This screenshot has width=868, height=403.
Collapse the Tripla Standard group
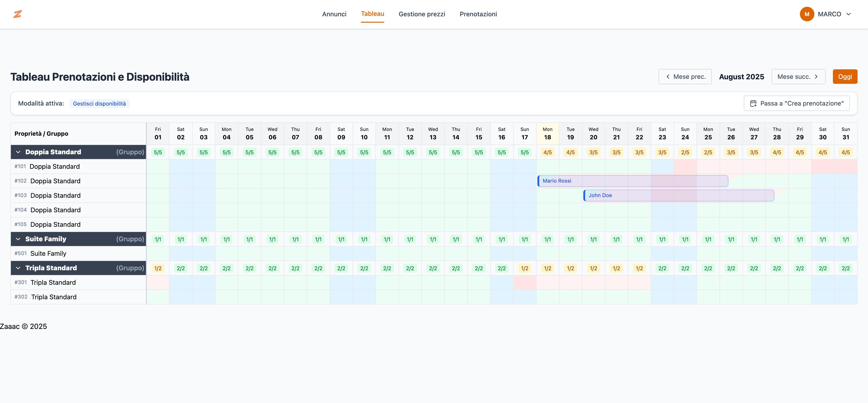tap(18, 268)
